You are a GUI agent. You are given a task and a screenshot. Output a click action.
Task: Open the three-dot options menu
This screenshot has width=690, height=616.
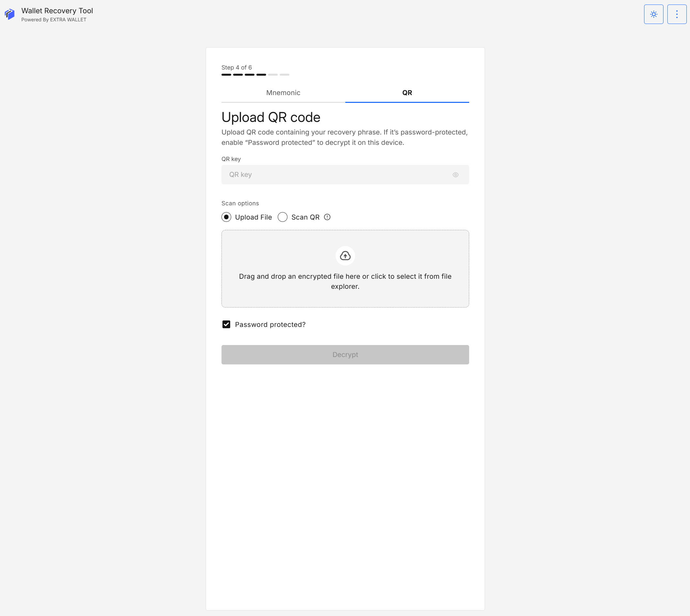(676, 14)
